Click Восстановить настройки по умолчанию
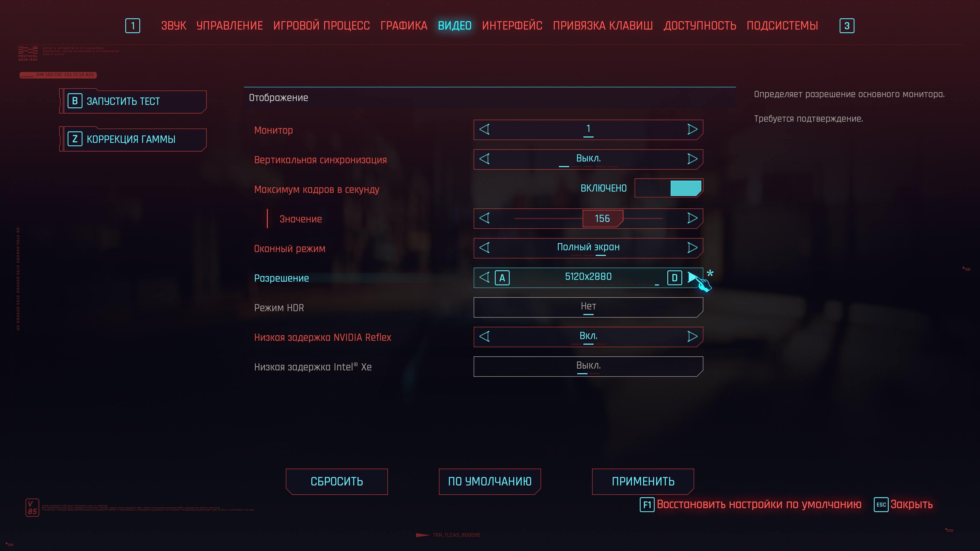 759,505
